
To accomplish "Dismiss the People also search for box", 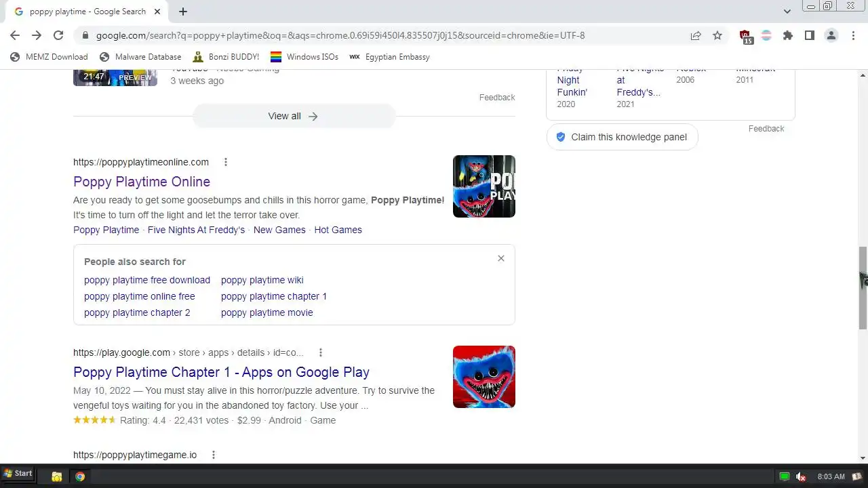I will coord(501,258).
